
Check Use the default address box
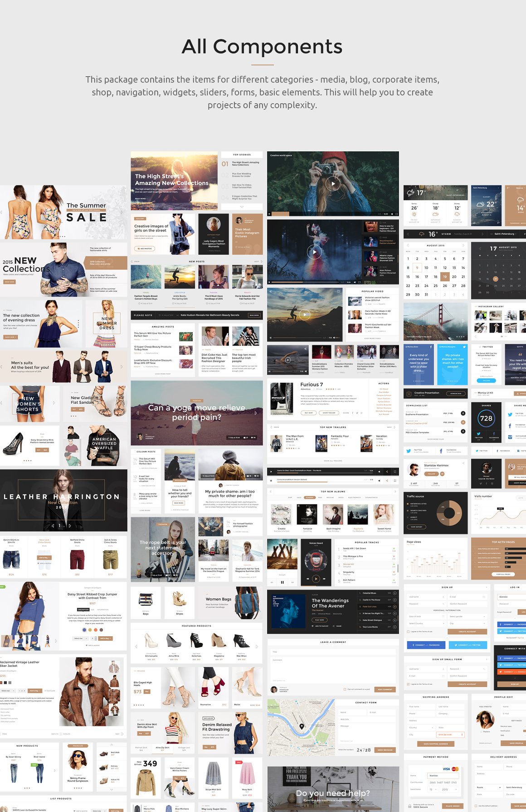coord(475,806)
